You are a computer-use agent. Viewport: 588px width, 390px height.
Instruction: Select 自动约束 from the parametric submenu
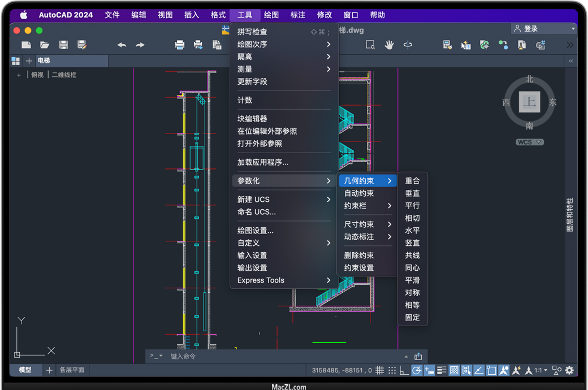pyautogui.click(x=359, y=193)
